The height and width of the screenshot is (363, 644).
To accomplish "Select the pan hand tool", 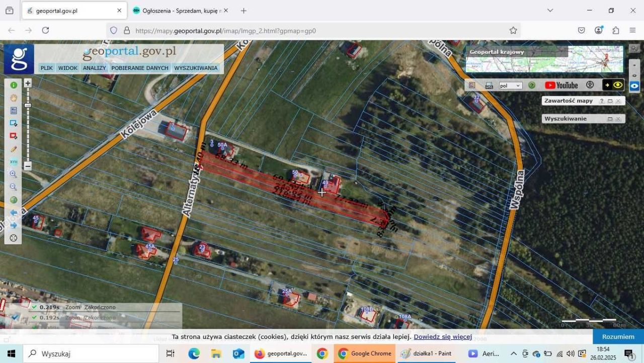I will point(14,98).
